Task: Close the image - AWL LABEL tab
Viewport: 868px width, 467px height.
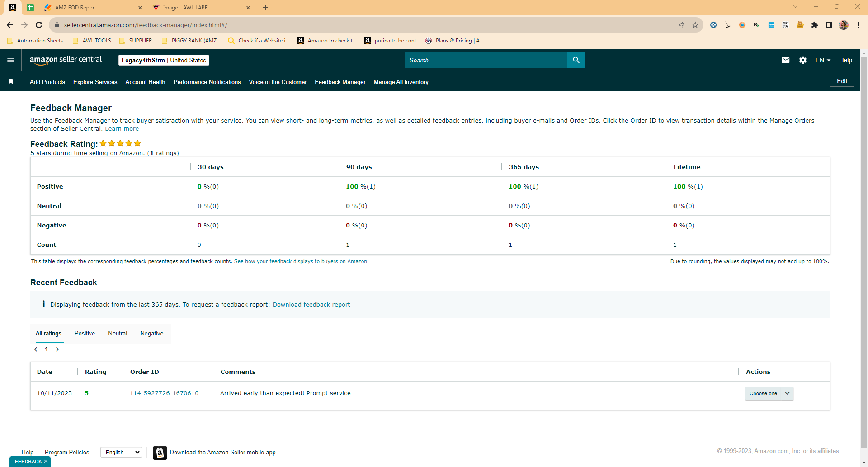Action: [x=248, y=8]
